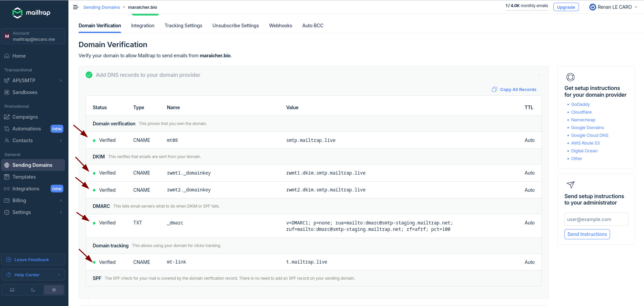Click the Campaigns sidebar icon
This screenshot has height=306, width=644.
click(x=7, y=117)
